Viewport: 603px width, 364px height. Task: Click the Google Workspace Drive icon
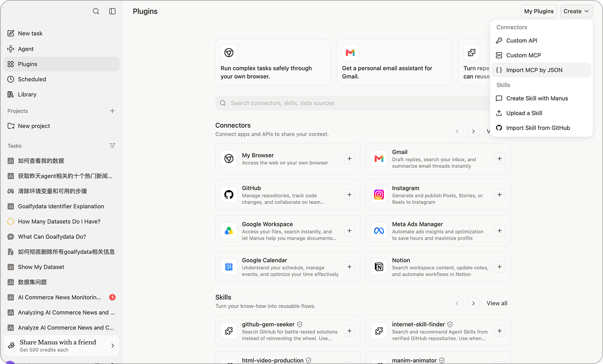[229, 231]
